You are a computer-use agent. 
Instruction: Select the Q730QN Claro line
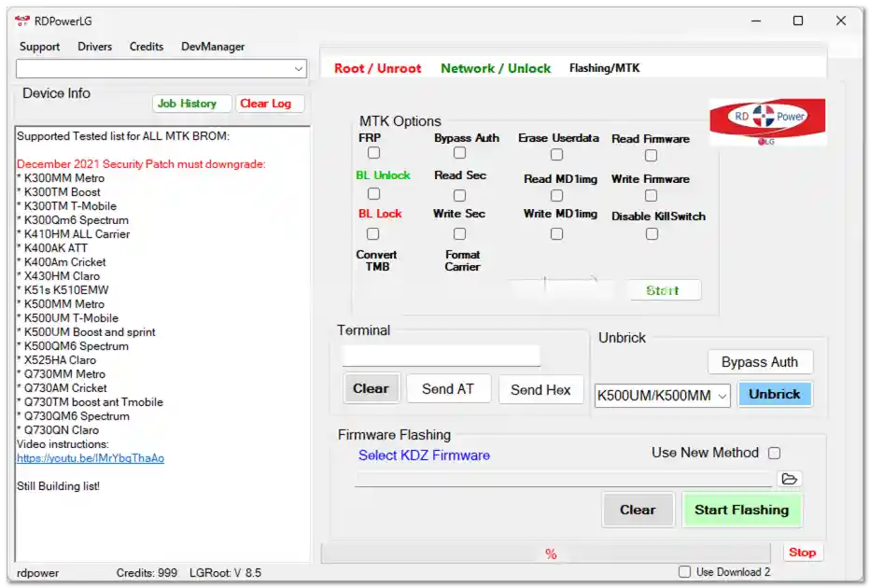(58, 430)
